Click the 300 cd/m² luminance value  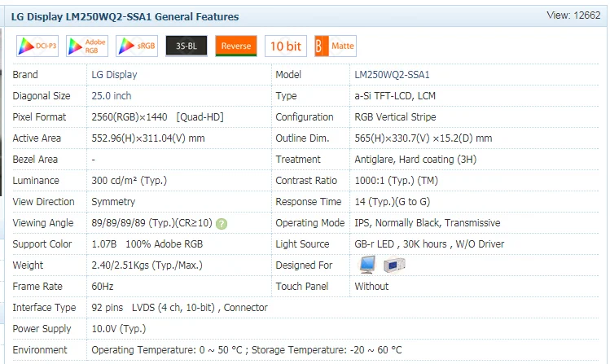129,181
